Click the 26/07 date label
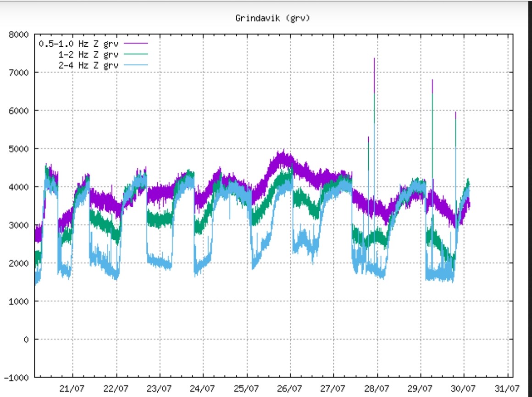Screen dimensions: 532x397 coord(290,389)
